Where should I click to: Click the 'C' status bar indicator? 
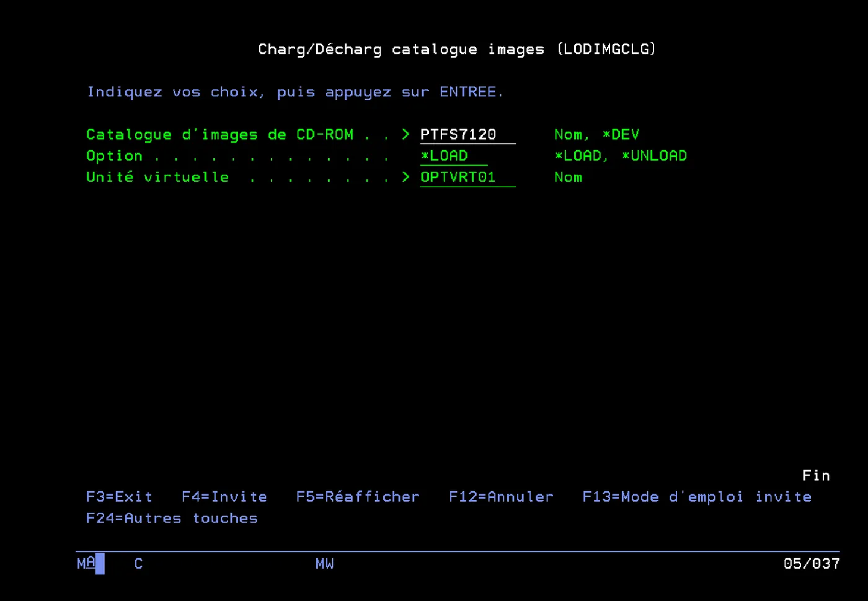tap(138, 564)
